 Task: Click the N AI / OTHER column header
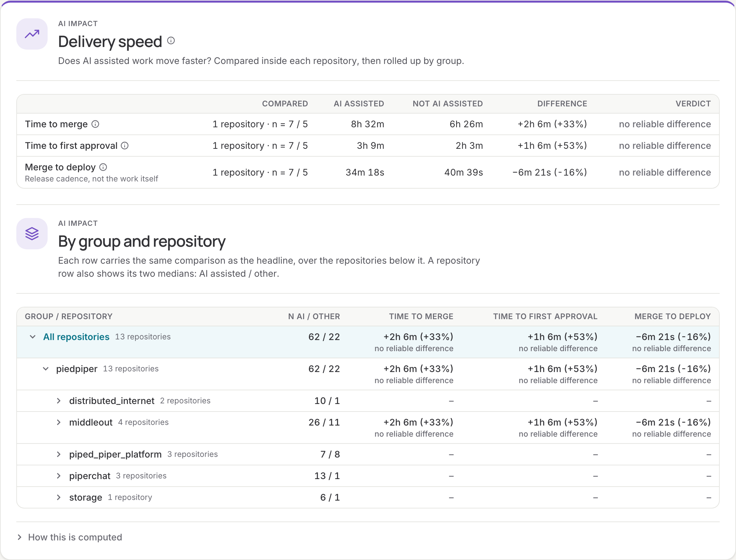[314, 316]
